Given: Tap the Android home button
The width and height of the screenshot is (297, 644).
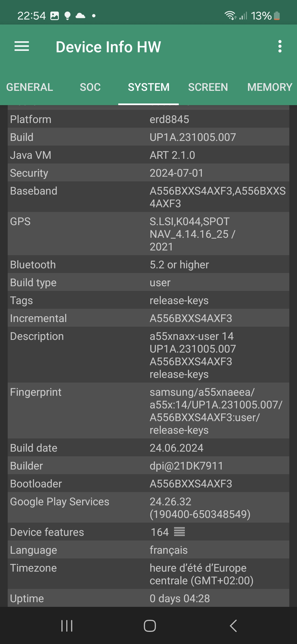Looking at the screenshot, I should pos(150,626).
